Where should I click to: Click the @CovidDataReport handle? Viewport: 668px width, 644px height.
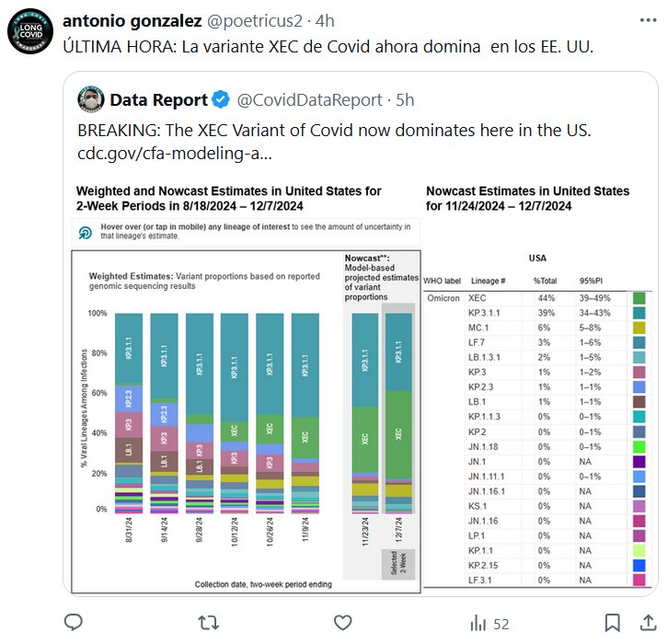pos(309,98)
